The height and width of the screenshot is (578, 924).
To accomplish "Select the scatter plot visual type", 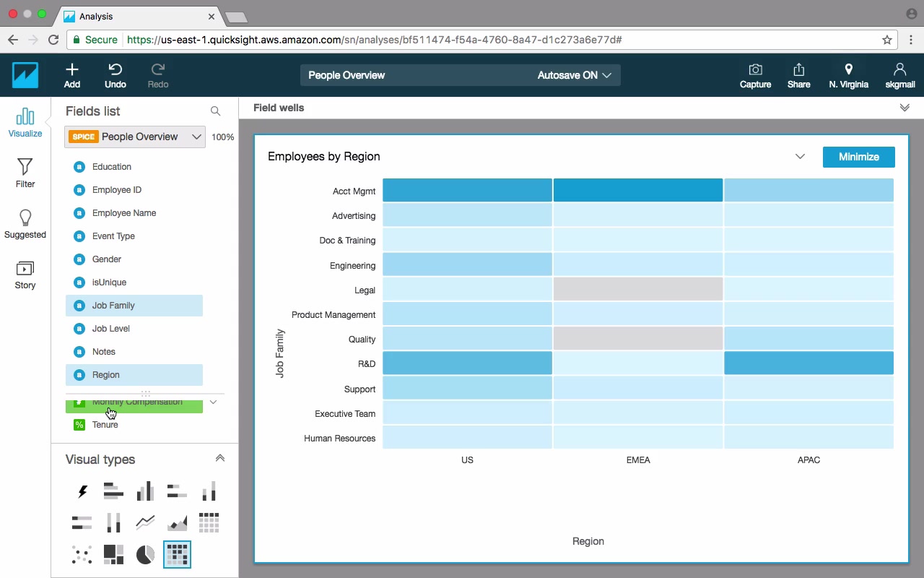I will (x=82, y=554).
